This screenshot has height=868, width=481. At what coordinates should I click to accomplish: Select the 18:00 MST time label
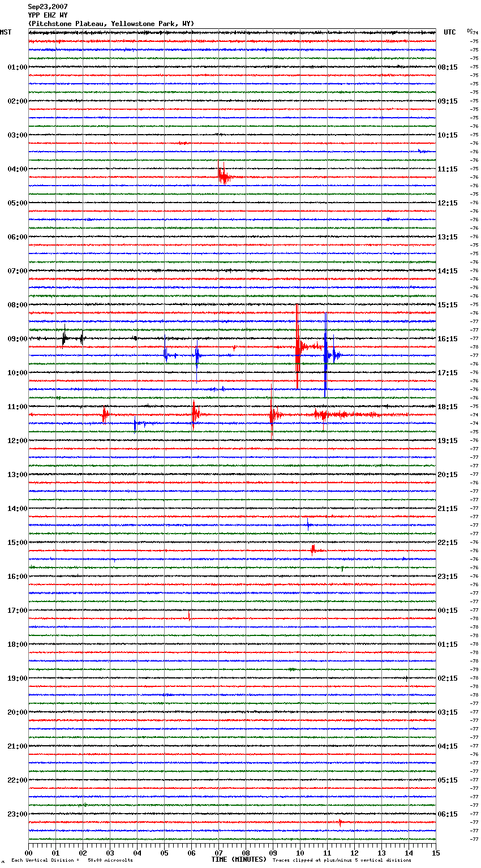click(18, 644)
